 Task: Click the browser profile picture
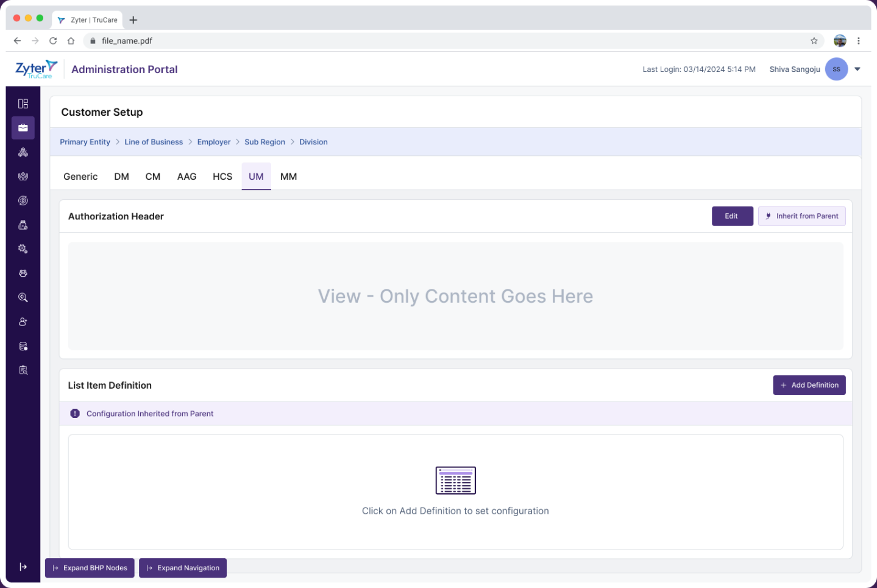point(840,41)
